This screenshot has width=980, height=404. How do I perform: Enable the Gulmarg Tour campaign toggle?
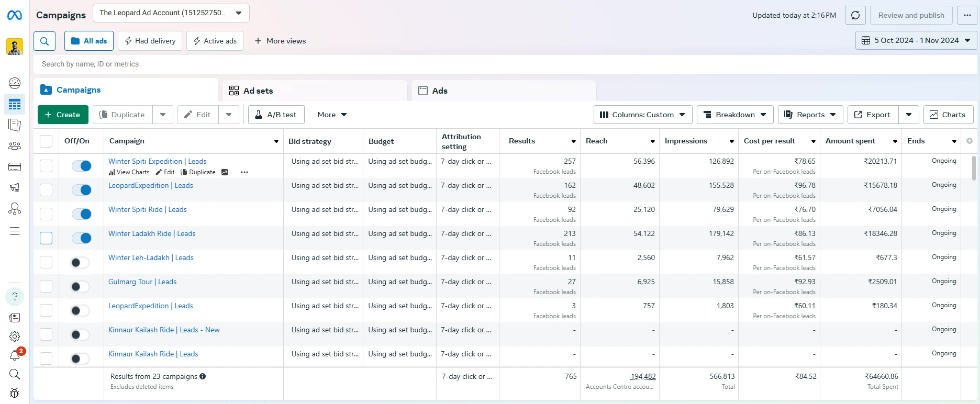coord(80,286)
